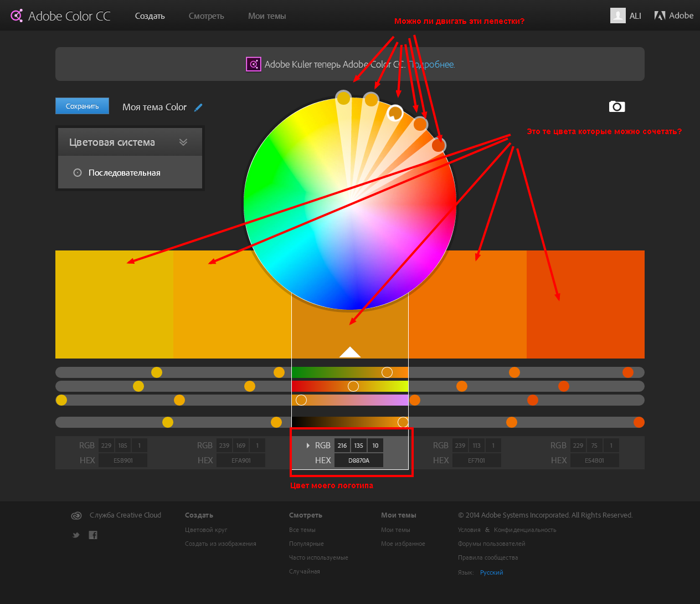
Task: Click the HEX field showing EFA901
Action: pyautogui.click(x=241, y=460)
